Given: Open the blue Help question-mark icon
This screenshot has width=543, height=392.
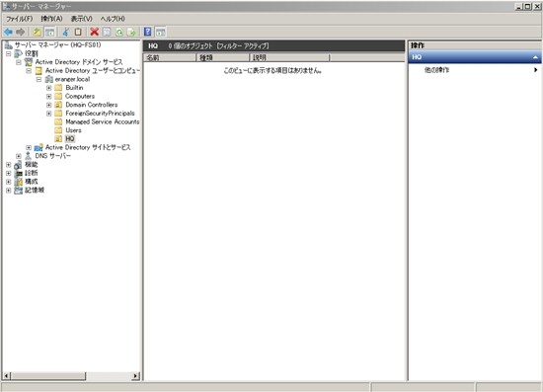Looking at the screenshot, I should [147, 33].
